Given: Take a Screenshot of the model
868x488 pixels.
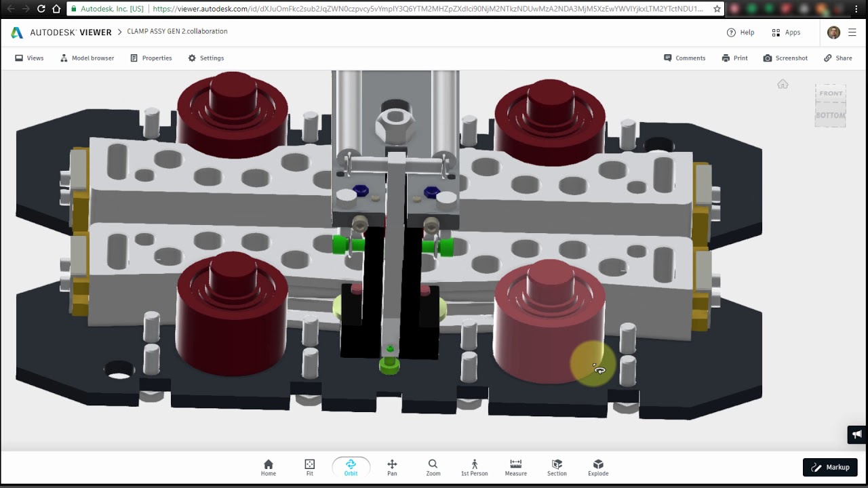Looking at the screenshot, I should point(785,58).
